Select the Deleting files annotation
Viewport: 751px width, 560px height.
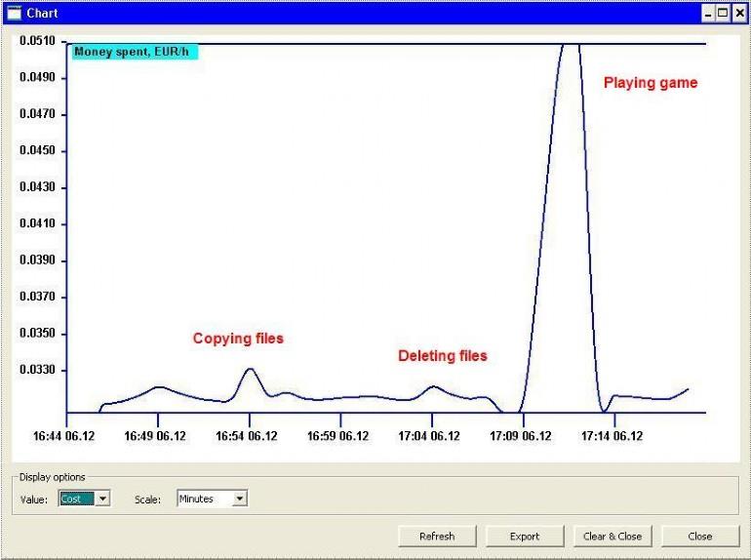pos(442,356)
